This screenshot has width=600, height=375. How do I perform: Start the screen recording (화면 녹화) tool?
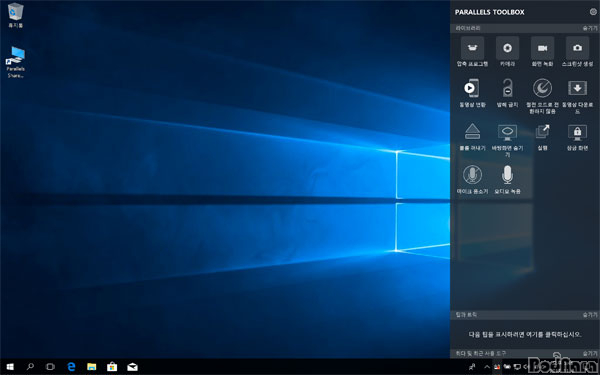click(542, 52)
